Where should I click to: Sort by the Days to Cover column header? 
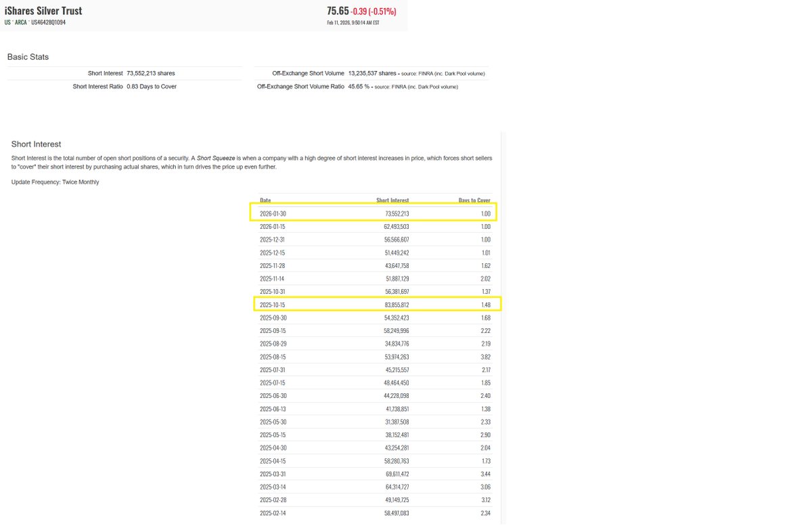[x=474, y=200]
